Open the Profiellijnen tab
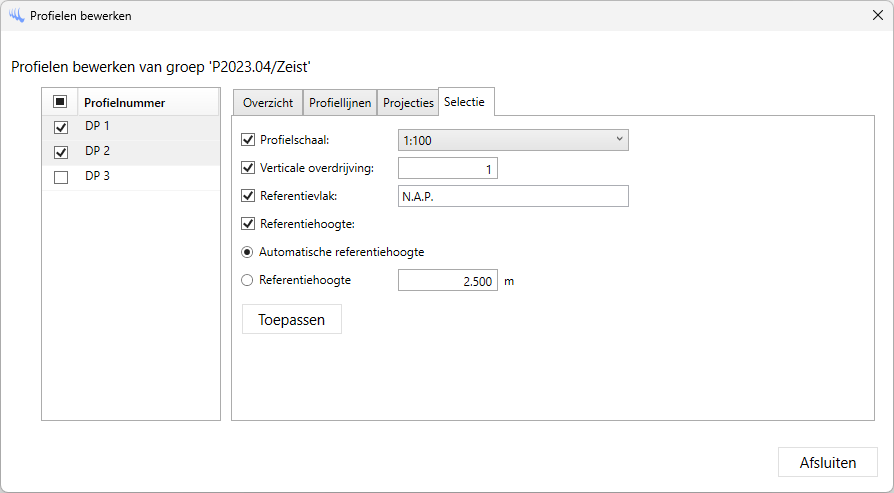Screen dimensions: 894x493 [x=340, y=103]
